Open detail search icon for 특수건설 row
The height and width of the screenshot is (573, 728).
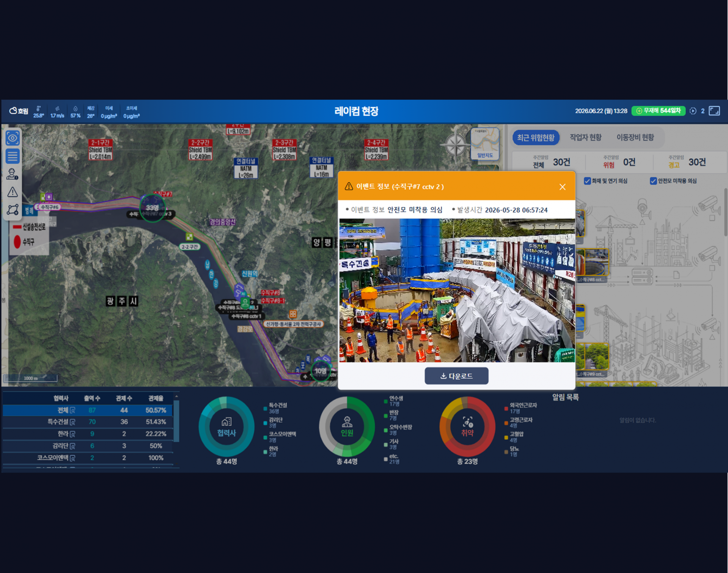click(x=72, y=422)
